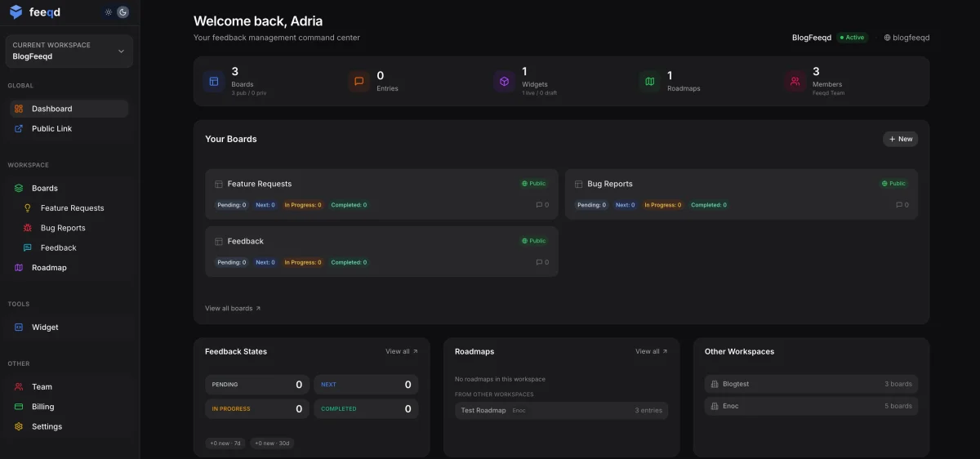Click Public badge on Feature Requests card

click(534, 184)
